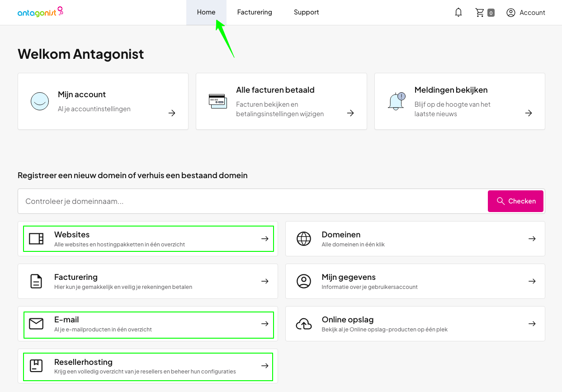Click the Antagonist logo
The image size is (562, 392).
(40, 12)
